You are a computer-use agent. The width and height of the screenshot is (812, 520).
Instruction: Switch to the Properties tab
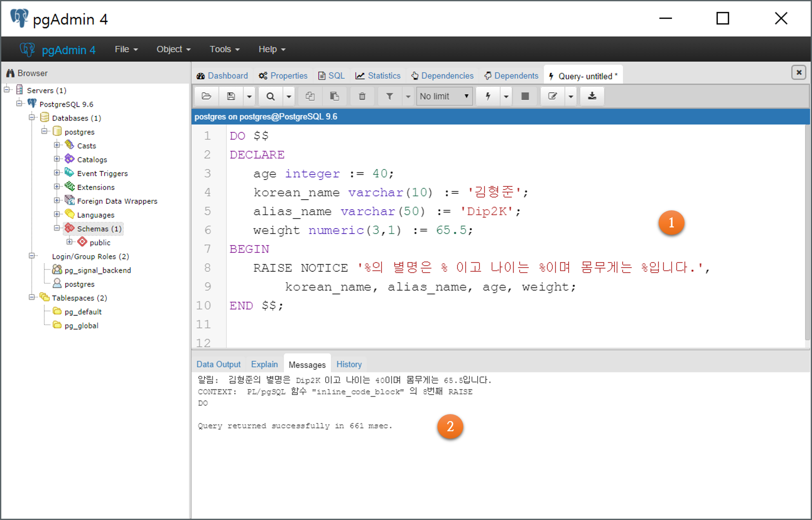click(283, 76)
